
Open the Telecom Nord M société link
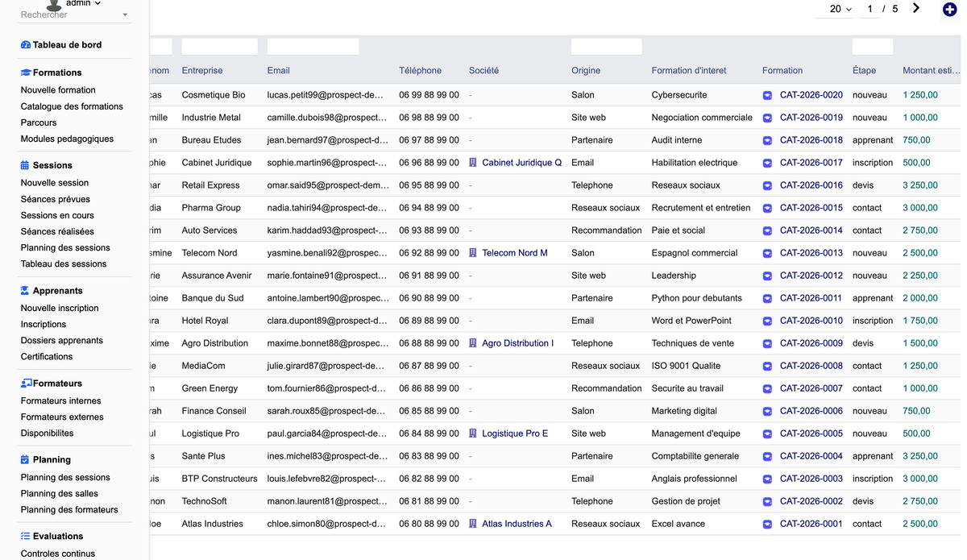(x=515, y=253)
